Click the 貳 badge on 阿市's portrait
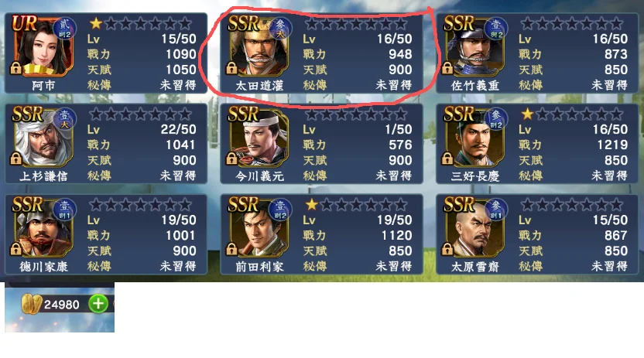The image size is (644, 358). (x=64, y=28)
